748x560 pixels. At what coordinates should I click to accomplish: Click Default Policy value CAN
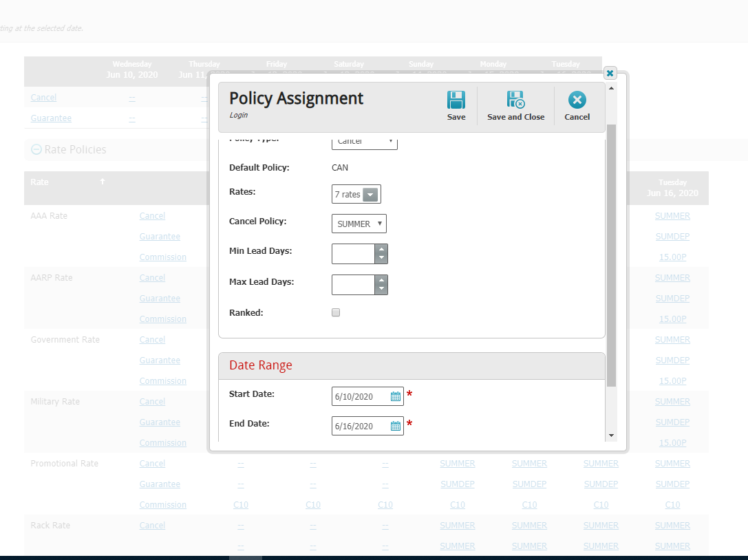point(340,167)
